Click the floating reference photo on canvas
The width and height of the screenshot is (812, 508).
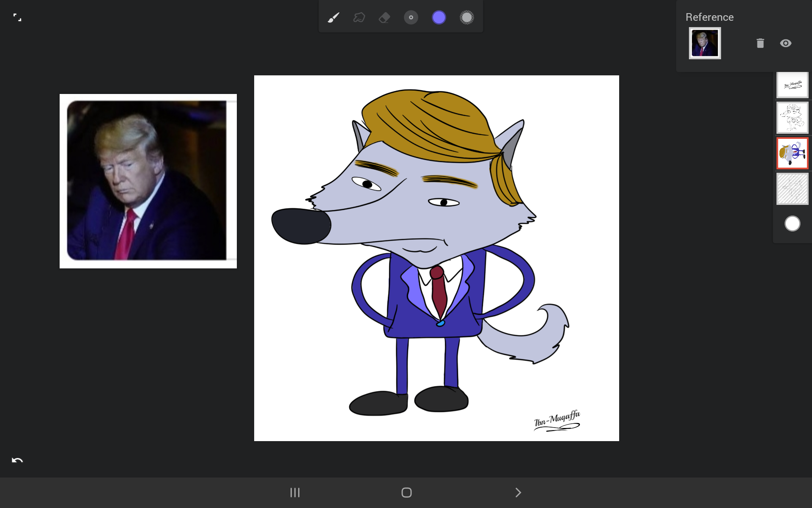148,181
